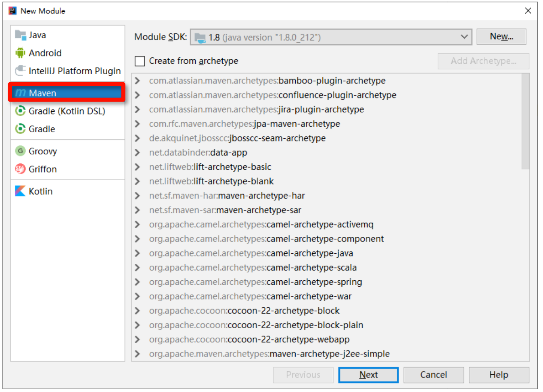The image size is (543, 392).
Task: Enable Create from archetype checkbox
Action: click(140, 61)
